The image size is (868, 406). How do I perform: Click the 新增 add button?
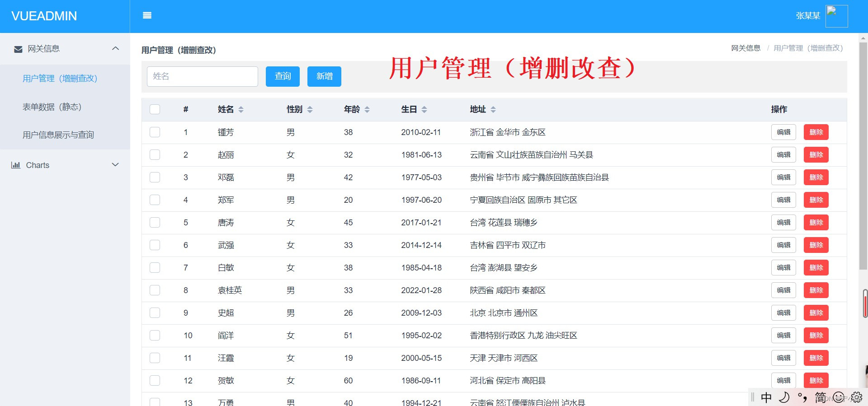[x=324, y=76]
